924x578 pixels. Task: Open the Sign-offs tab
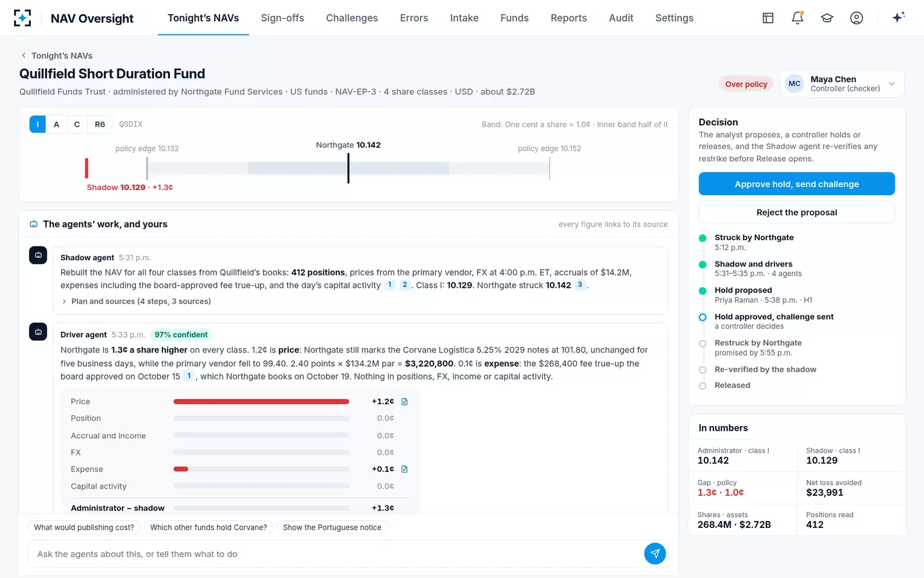coord(282,18)
